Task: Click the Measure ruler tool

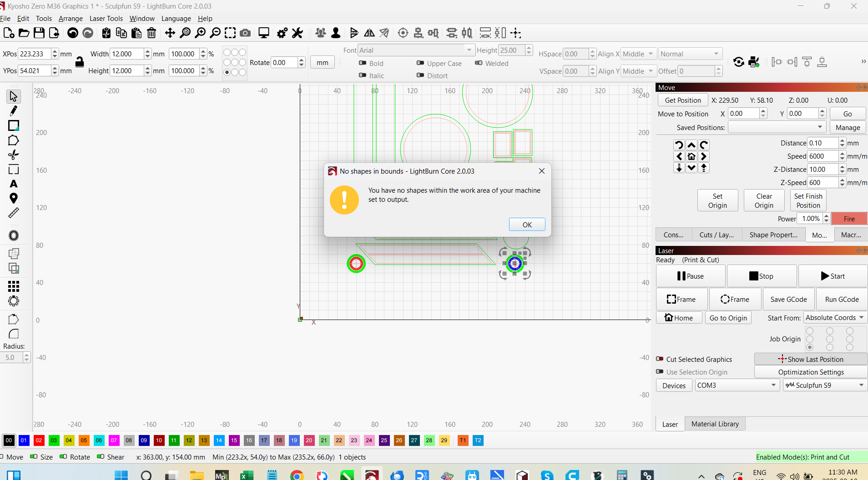Action: click(14, 213)
